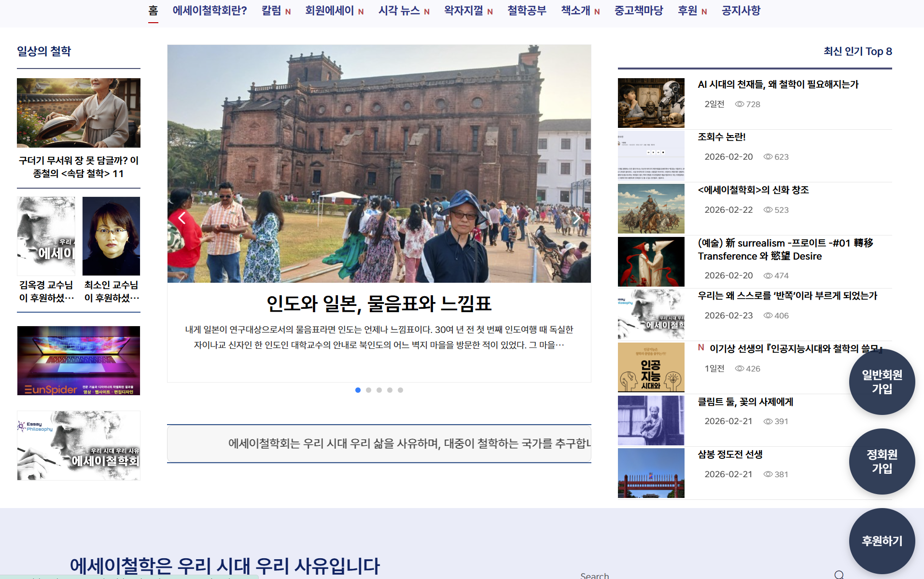Click the search magnifier icon
The height and width of the screenshot is (579, 924).
point(839,574)
